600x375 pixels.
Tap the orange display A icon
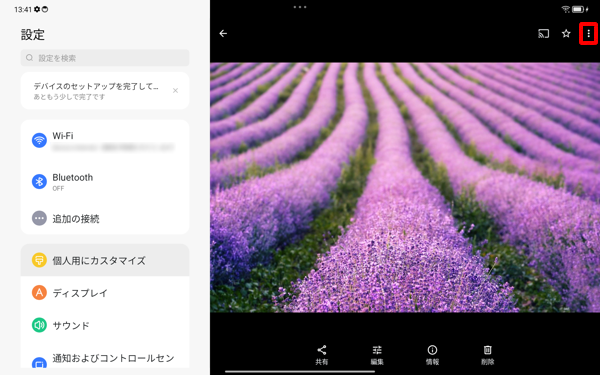39,293
